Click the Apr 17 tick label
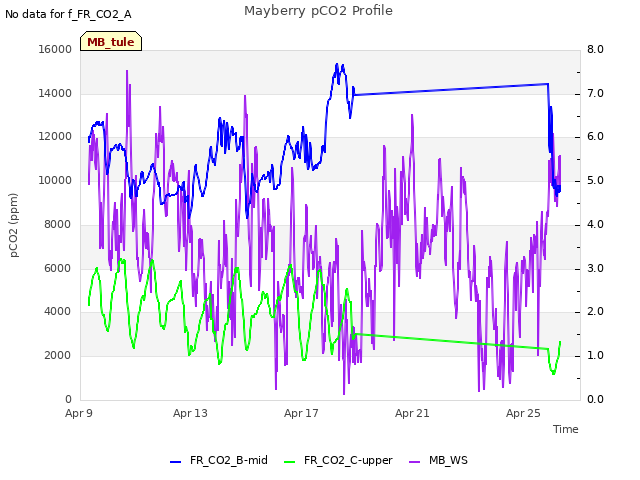This screenshot has height=480, width=640. tap(301, 413)
